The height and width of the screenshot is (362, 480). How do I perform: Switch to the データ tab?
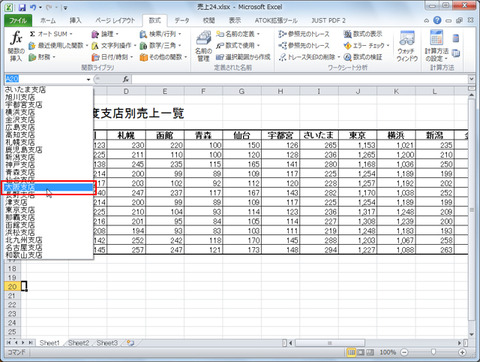pyautogui.click(x=182, y=20)
